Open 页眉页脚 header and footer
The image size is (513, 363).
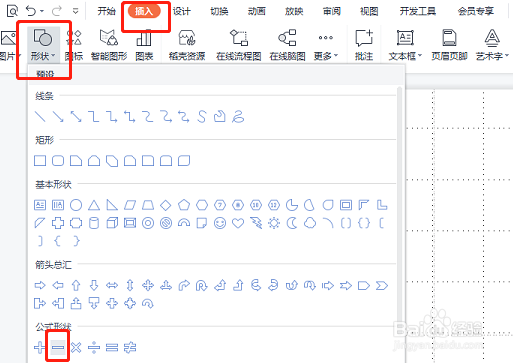click(449, 45)
